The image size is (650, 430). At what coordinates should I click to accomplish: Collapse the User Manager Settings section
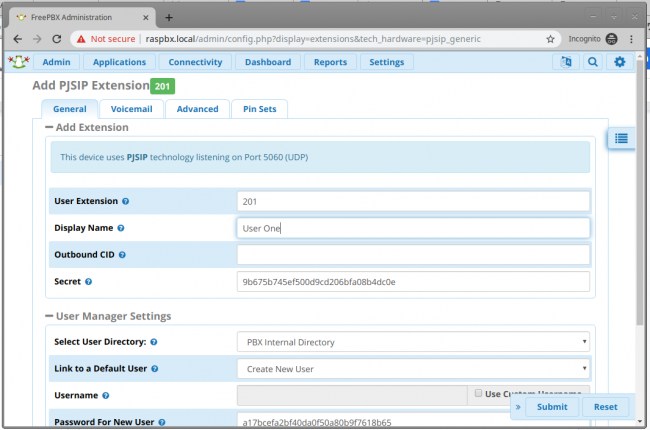point(49,316)
